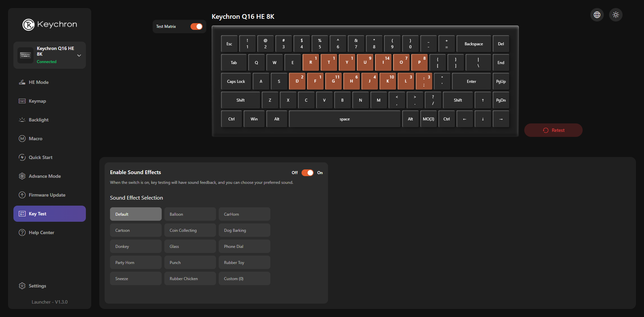Viewport: 644px width, 317px height.
Task: Click the globe language icon
Action: coord(597,15)
